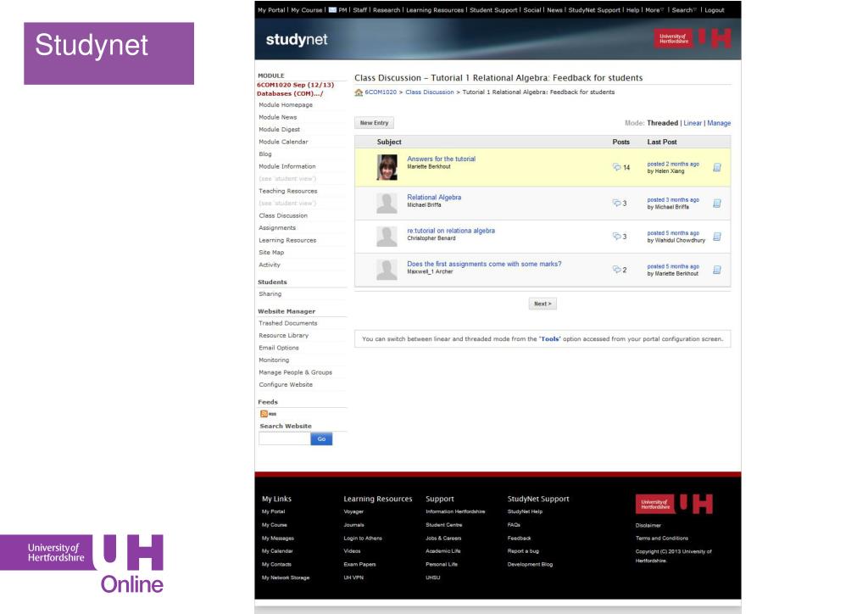Screen dimensions: 868x614
Task: Click the home icon in breadcrumb
Action: click(359, 92)
